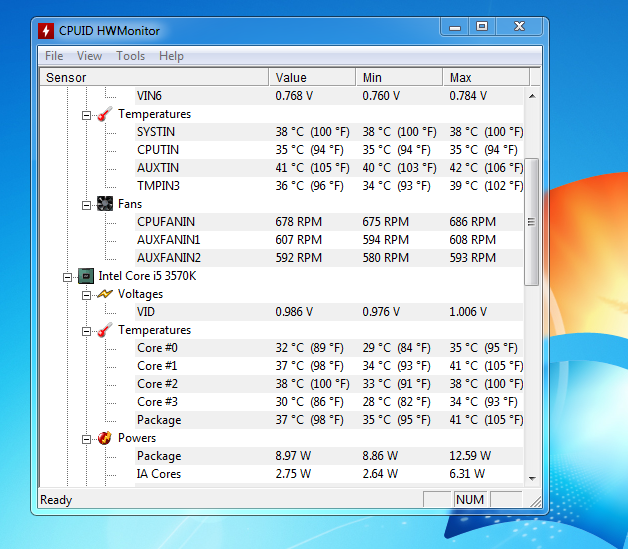
Task: Click the window resize grip corner
Action: click(x=535, y=502)
